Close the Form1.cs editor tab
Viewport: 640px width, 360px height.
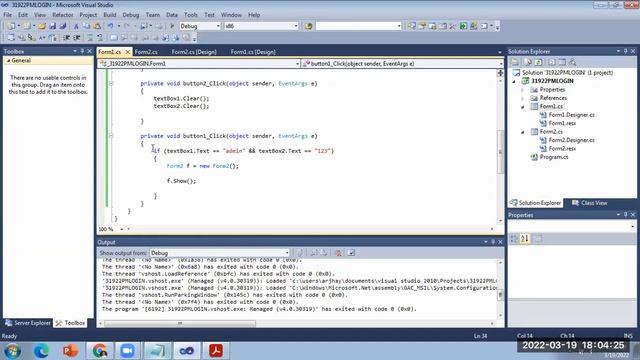128,52
